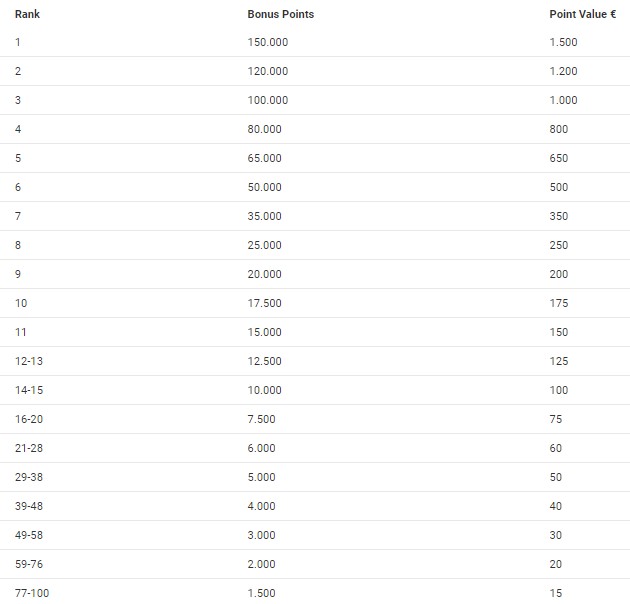Click the 120.000 bonus points value
This screenshot has width=630, height=604.
point(267,71)
